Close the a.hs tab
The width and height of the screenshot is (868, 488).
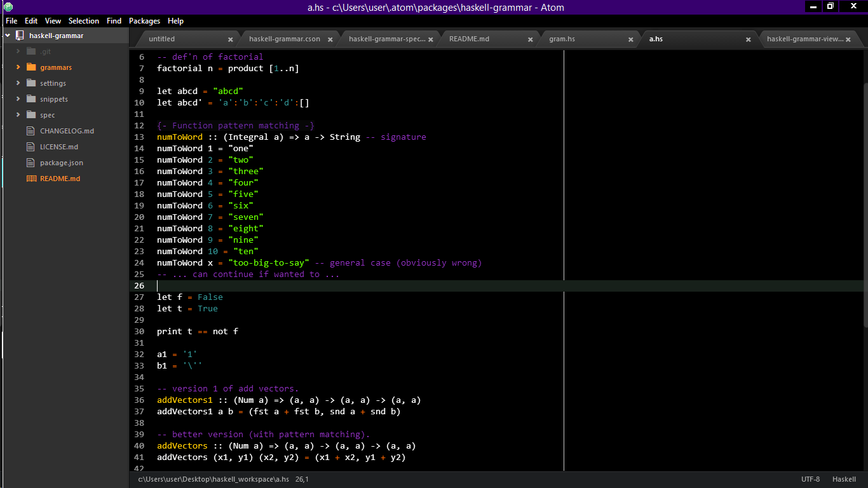(x=749, y=39)
